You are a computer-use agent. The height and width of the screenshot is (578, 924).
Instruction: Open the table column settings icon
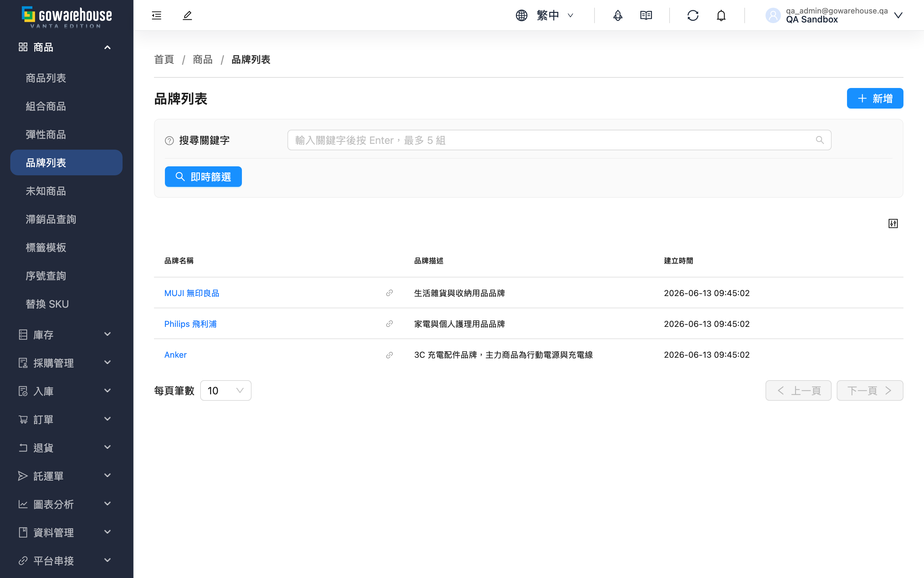893,223
